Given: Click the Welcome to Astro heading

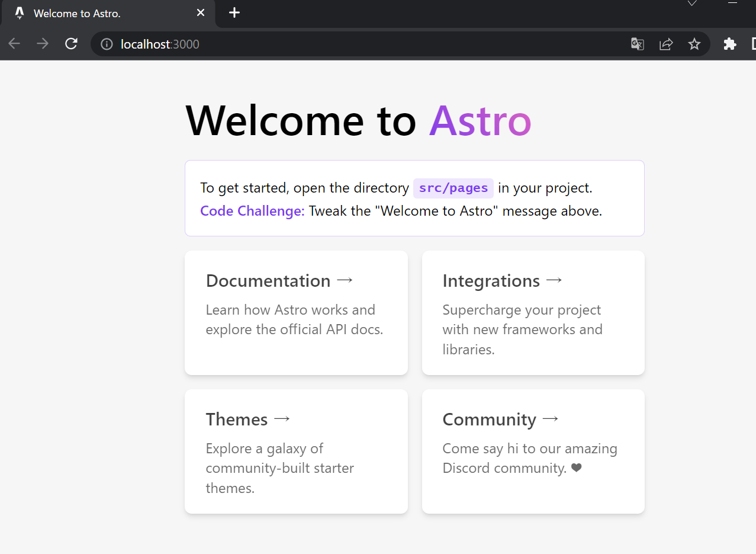Looking at the screenshot, I should pyautogui.click(x=359, y=120).
